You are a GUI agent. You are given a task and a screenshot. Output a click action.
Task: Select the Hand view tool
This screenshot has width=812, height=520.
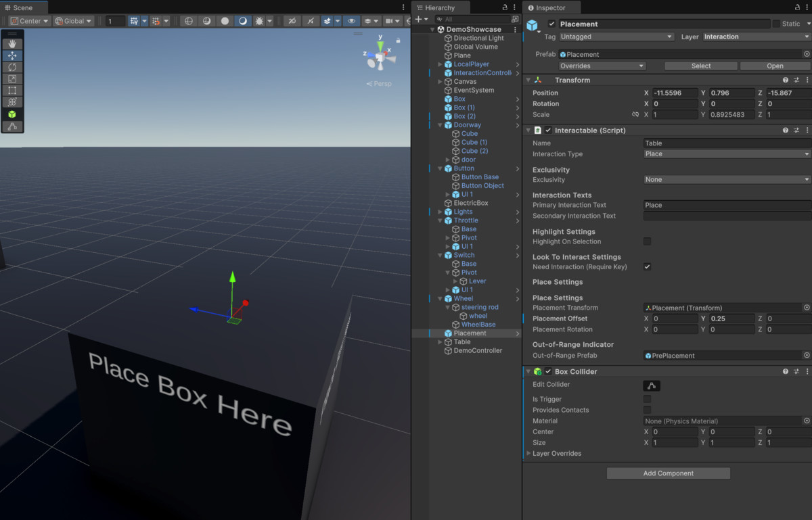(x=12, y=43)
